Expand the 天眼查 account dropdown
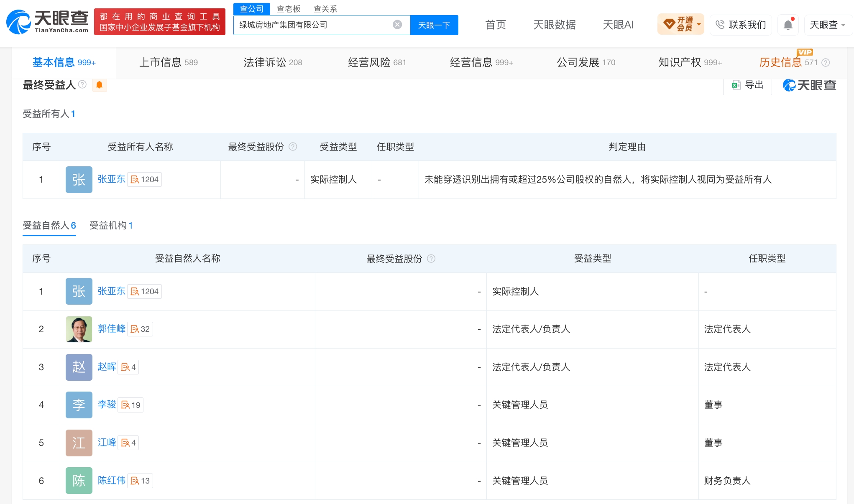854x504 pixels. click(828, 25)
